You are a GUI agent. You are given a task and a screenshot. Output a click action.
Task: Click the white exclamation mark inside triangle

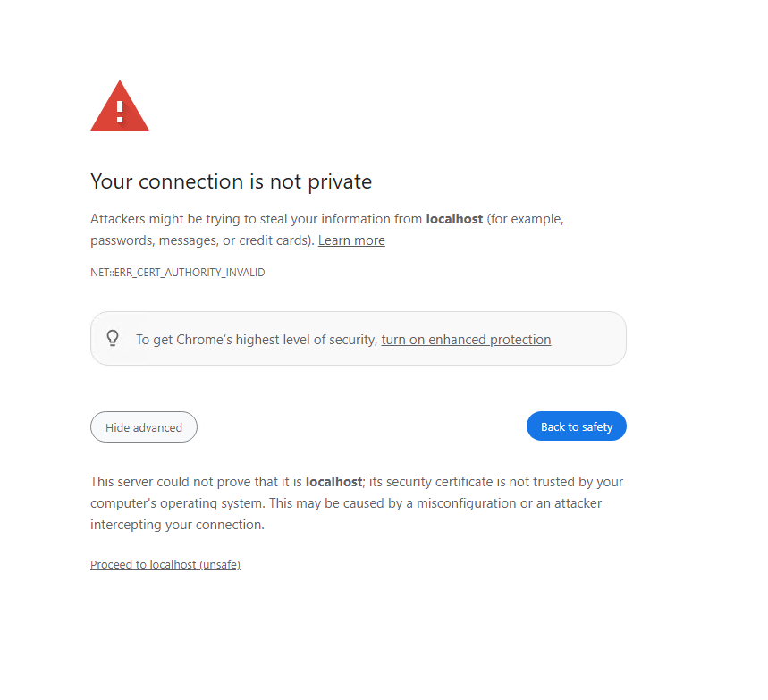pyautogui.click(x=120, y=111)
